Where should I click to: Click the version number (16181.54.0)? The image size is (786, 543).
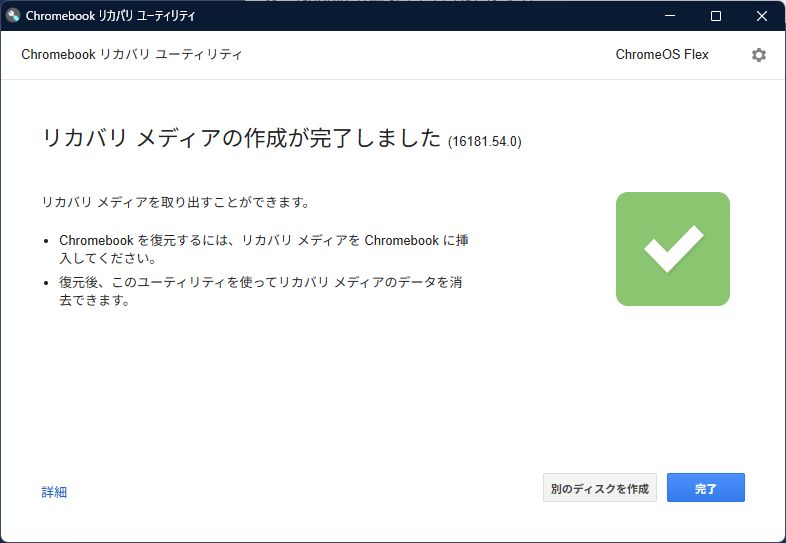[x=484, y=141]
